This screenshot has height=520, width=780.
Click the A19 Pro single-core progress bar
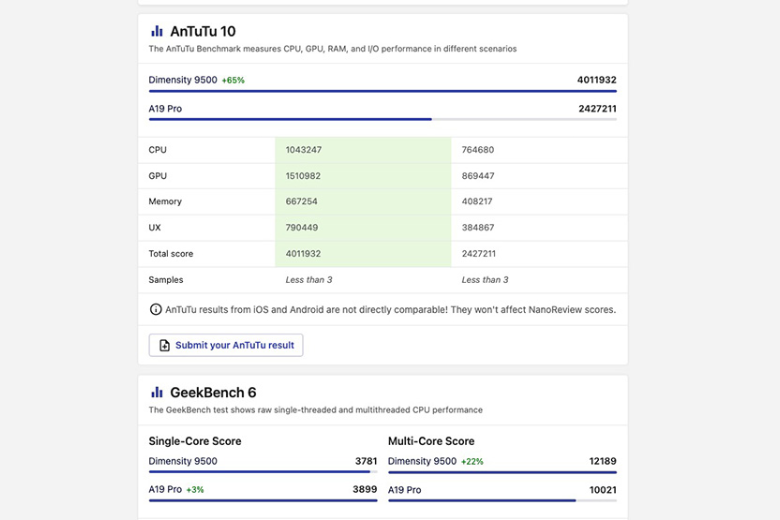coord(263,501)
